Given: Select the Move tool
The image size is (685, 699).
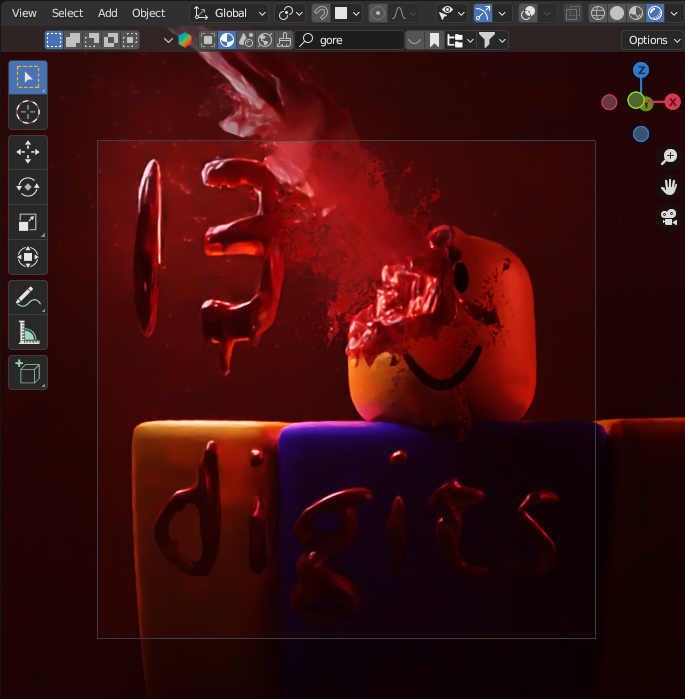Looking at the screenshot, I should tap(28, 152).
